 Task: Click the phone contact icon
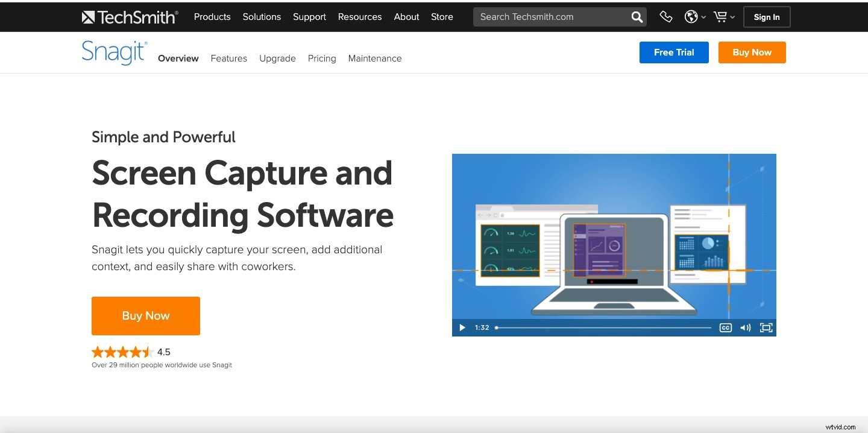tap(665, 17)
